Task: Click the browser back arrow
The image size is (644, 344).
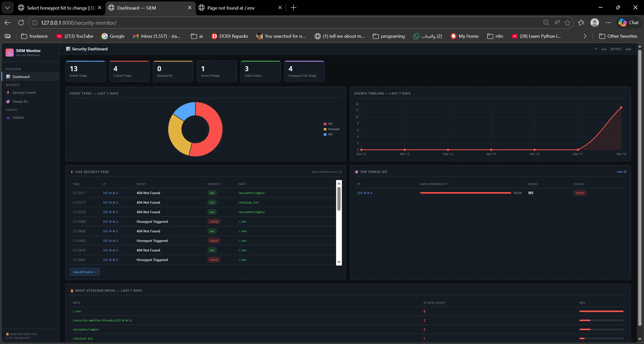Action: pyautogui.click(x=8, y=23)
